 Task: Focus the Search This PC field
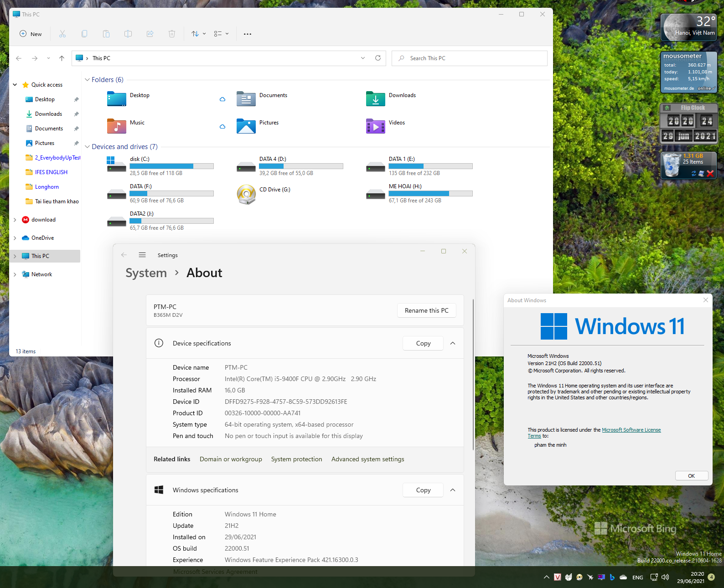(x=469, y=58)
